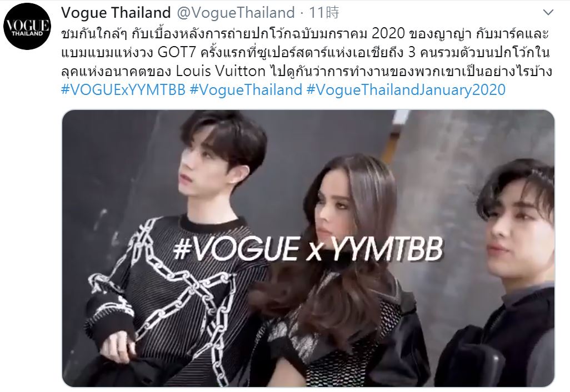
Task: Click the word THAILAND inside the avatar logo
Action: 27,34
